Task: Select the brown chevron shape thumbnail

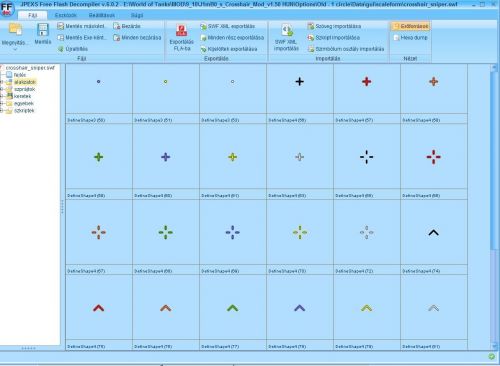Action: click(166, 308)
